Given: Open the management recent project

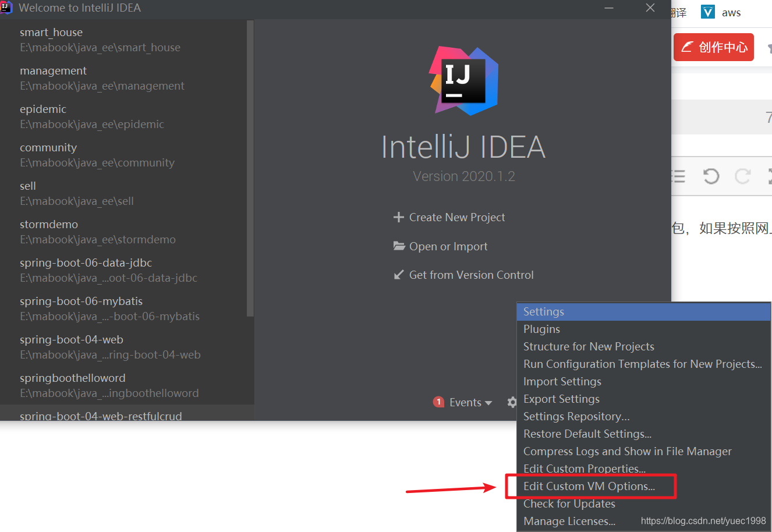Looking at the screenshot, I should pos(123,78).
